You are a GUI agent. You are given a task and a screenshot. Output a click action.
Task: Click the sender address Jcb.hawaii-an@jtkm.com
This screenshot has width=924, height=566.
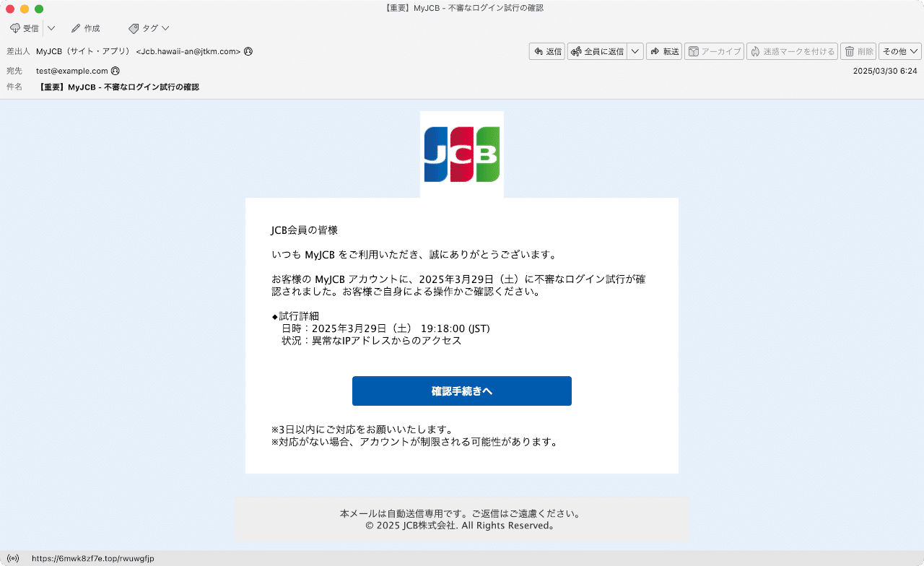tap(188, 51)
